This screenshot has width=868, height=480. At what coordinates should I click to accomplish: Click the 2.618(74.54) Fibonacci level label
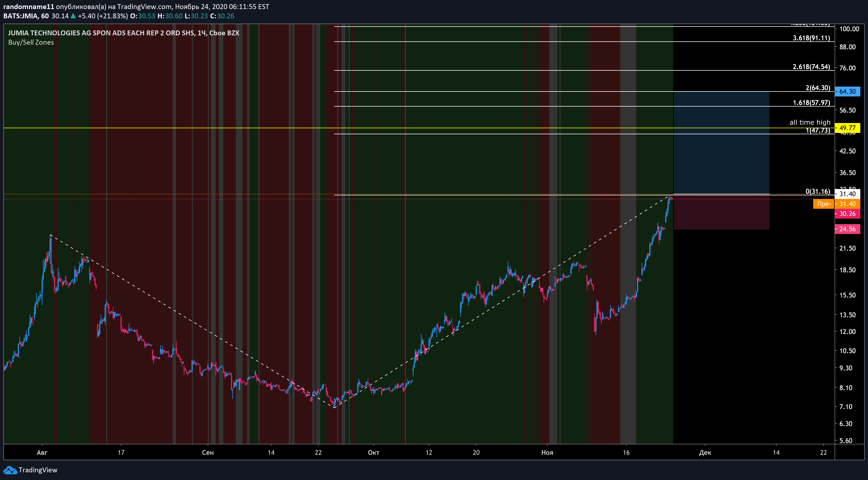point(811,67)
